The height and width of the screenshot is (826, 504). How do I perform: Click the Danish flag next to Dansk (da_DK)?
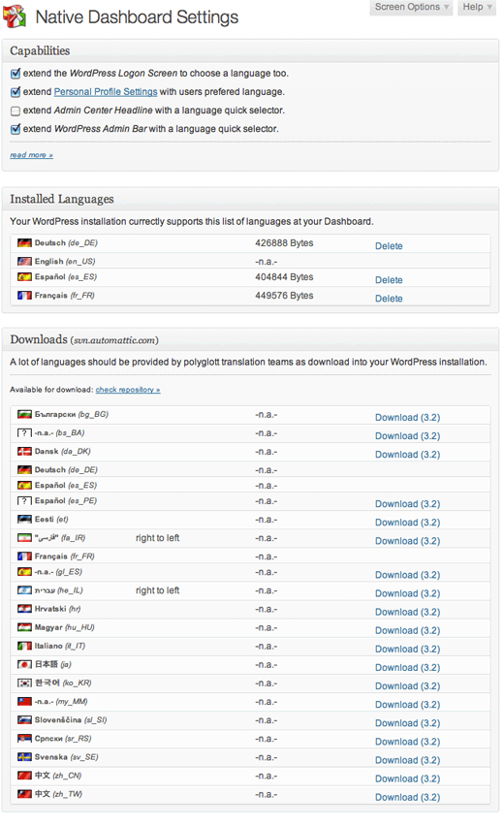(24, 452)
